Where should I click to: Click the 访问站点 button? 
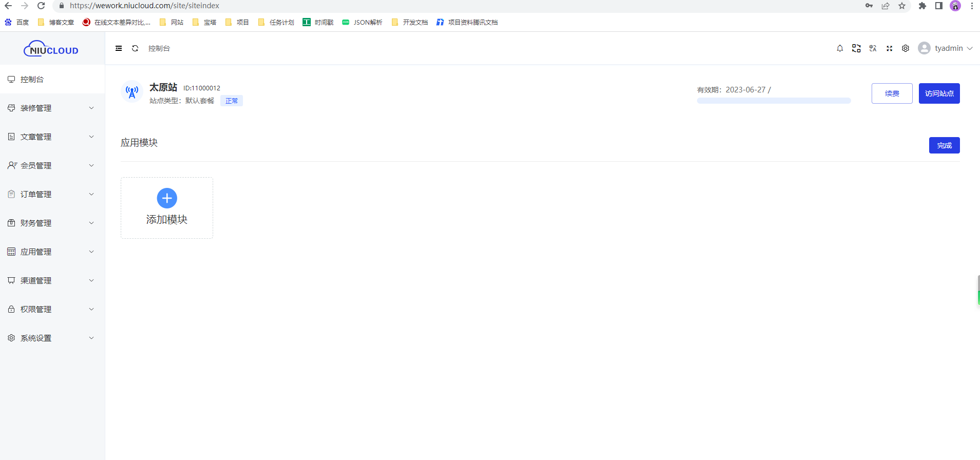click(939, 93)
